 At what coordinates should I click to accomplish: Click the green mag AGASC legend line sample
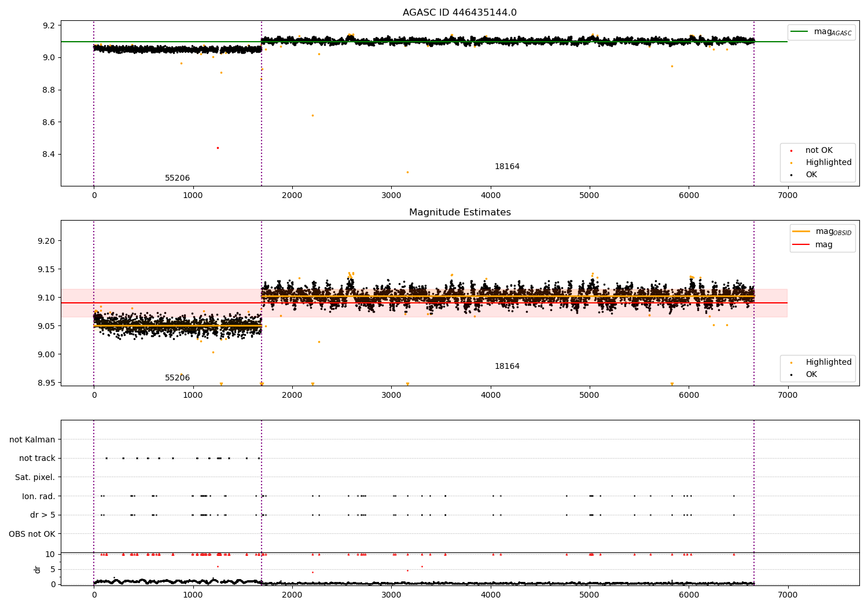799,32
